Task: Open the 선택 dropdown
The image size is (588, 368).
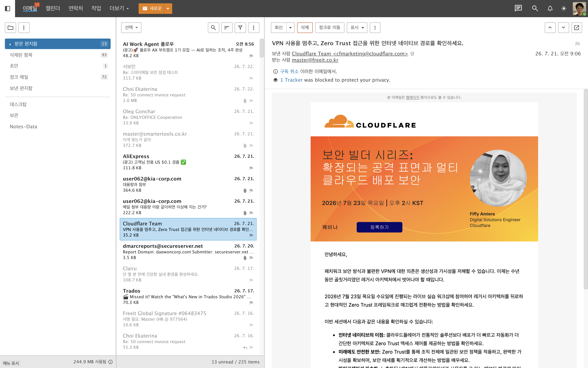Action: (131, 28)
